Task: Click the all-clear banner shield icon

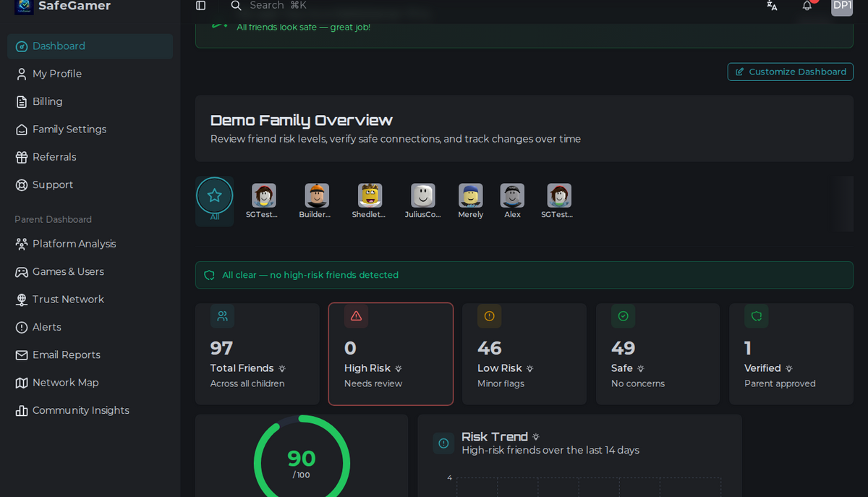Action: point(209,276)
